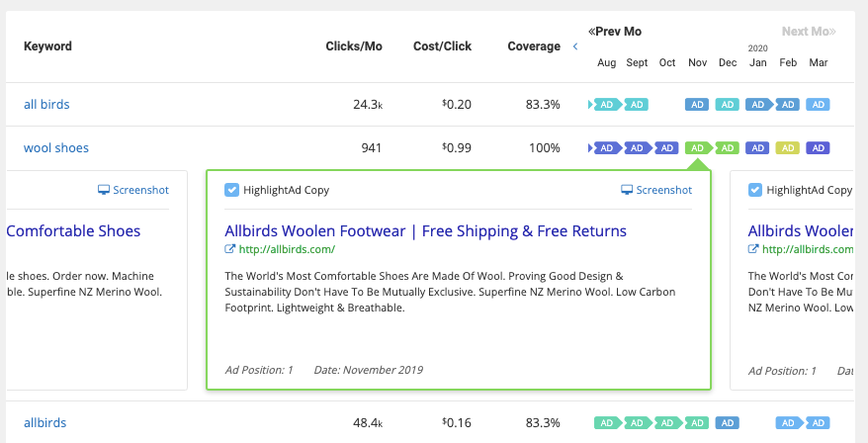Uncheck HighlightAd Copy in the green-bordered card
The image size is (868, 443).
(x=231, y=190)
